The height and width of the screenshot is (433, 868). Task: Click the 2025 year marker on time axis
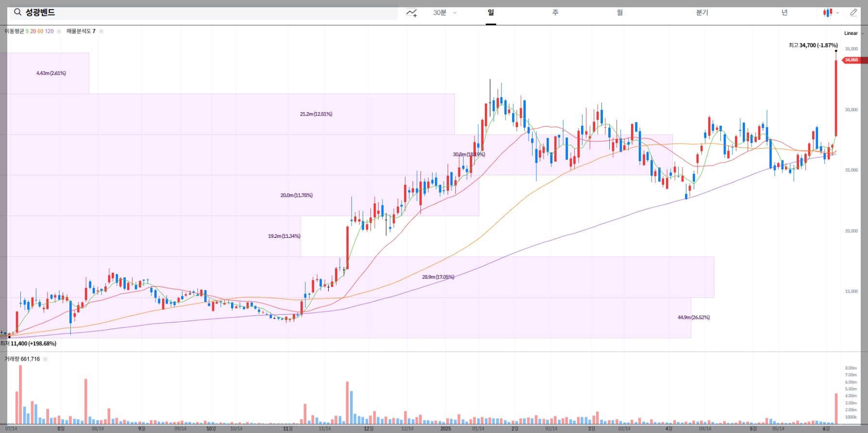coord(446,429)
